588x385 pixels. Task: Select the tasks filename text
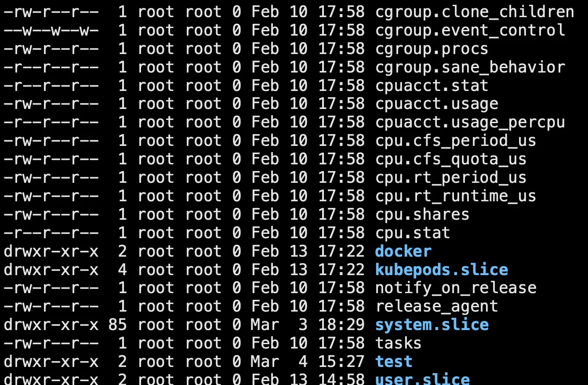399,343
